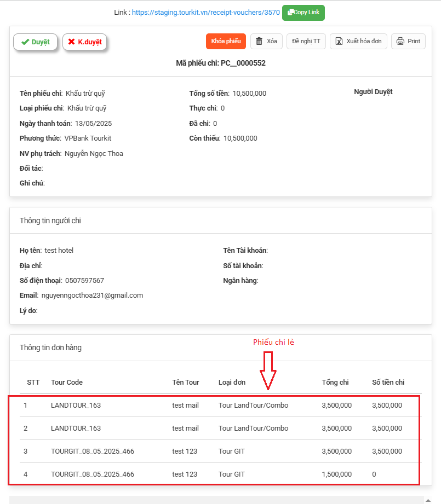The width and height of the screenshot is (441, 504).
Task: Click the Thông tin đơn hàng section header
Action: point(50,348)
